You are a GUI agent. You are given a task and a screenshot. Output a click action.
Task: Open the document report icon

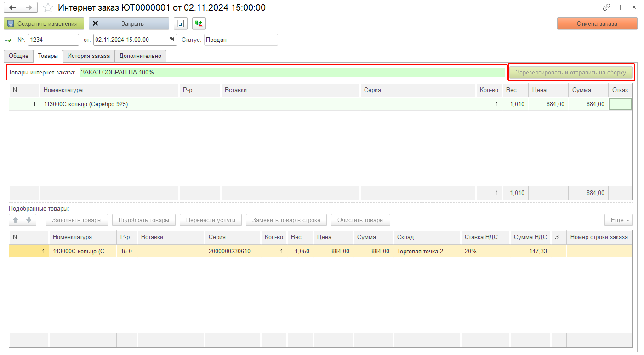[181, 23]
